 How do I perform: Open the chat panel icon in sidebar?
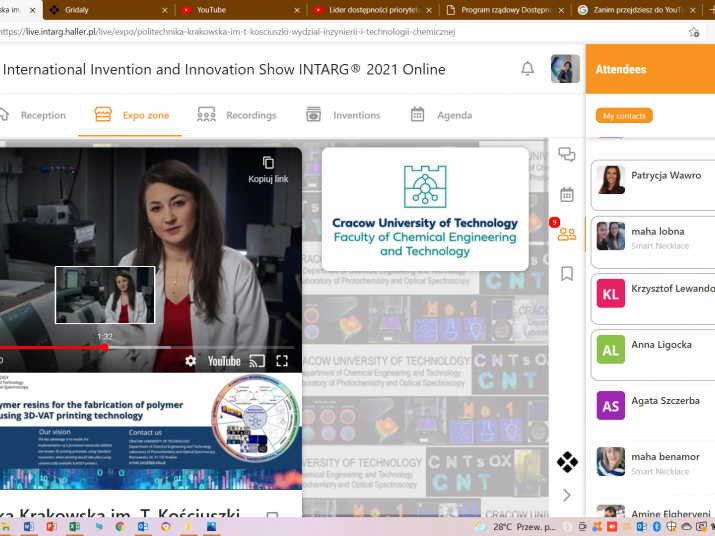(x=567, y=154)
